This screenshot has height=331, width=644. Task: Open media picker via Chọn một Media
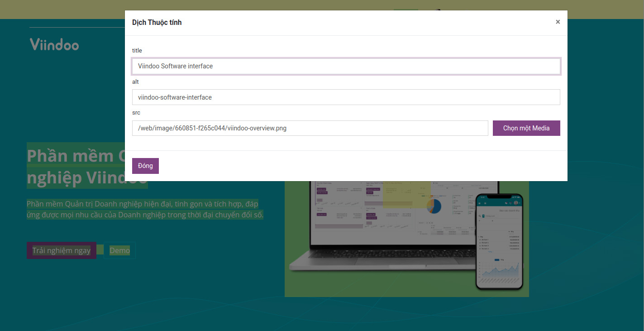tap(526, 128)
